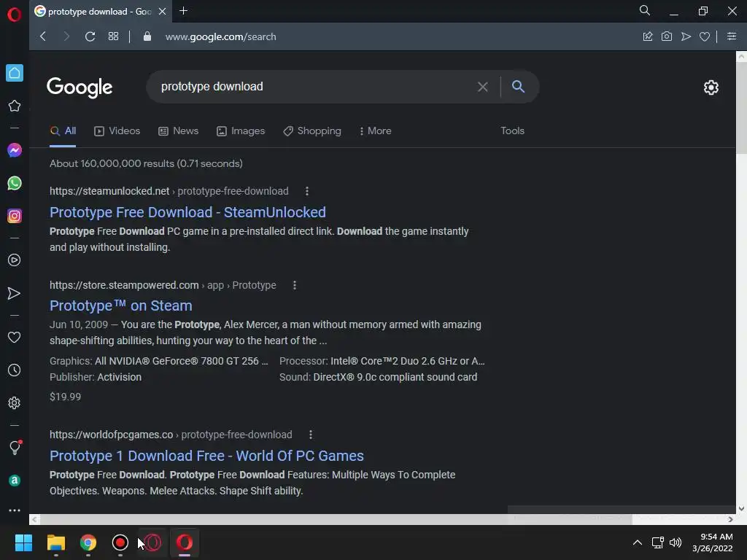Open Easy Setup panel

pyautogui.click(x=732, y=36)
